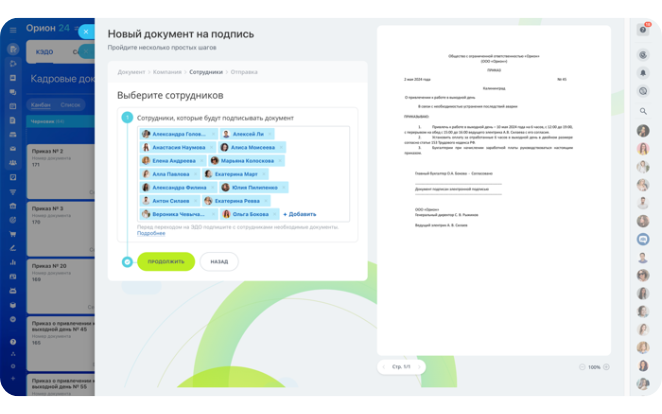This screenshot has height=414, width=662.
Task: Click the green ПРОДОЛЖИТЬ button
Action: point(166,262)
